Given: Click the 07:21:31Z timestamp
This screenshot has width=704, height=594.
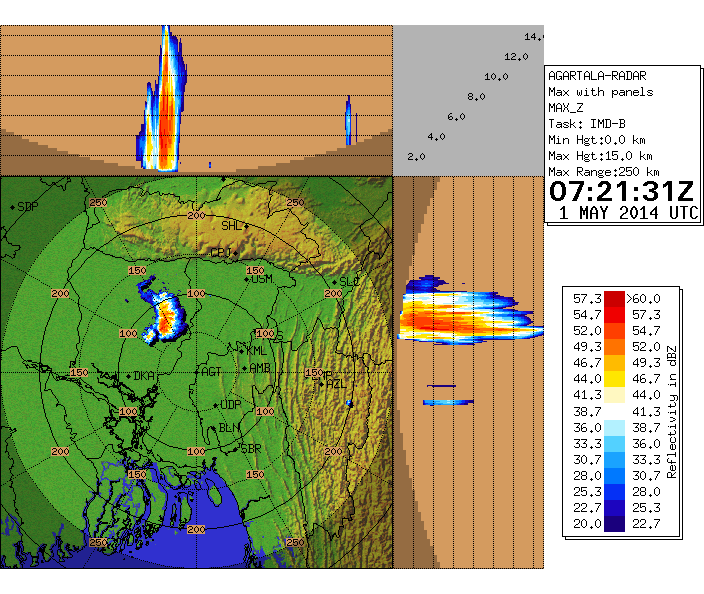Looking at the screenshot, I should 622,192.
